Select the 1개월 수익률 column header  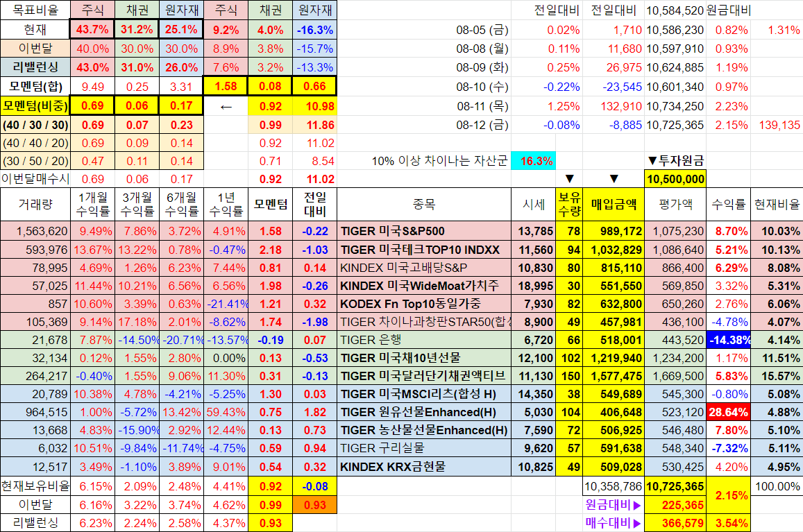point(92,204)
